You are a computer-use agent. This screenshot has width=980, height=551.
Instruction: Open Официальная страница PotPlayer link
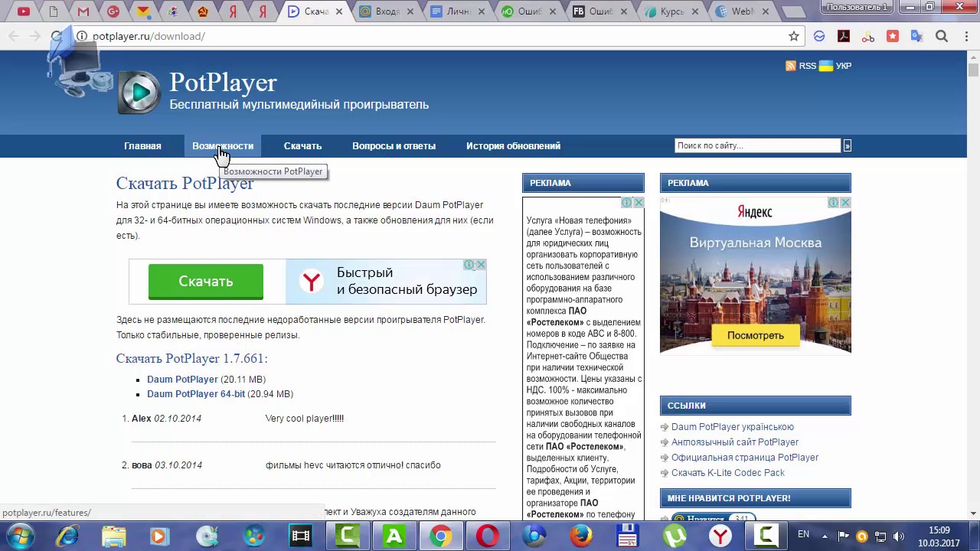[x=745, y=458]
